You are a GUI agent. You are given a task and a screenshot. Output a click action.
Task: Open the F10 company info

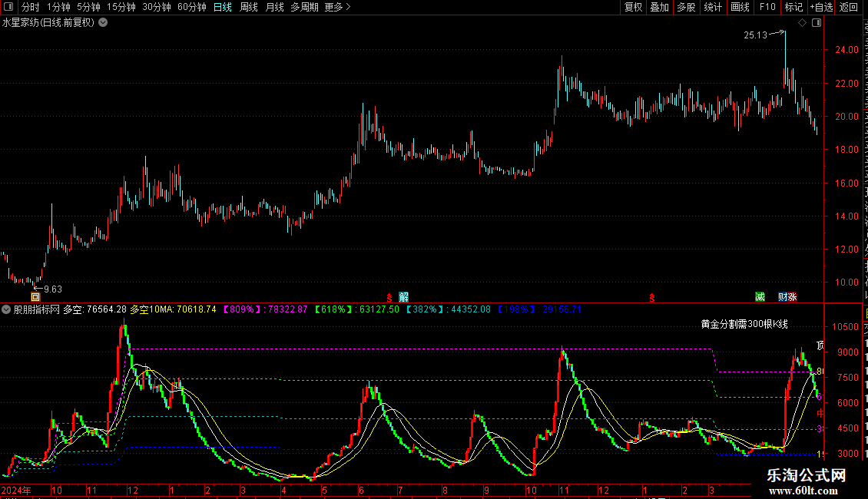pyautogui.click(x=767, y=7)
